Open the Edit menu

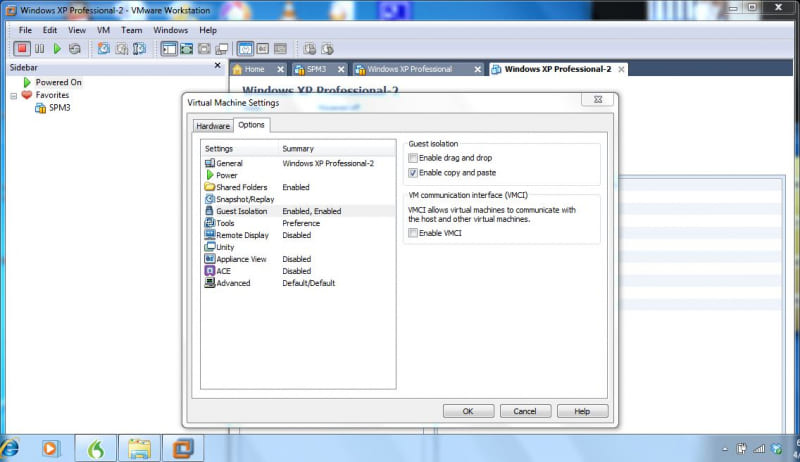click(x=49, y=30)
